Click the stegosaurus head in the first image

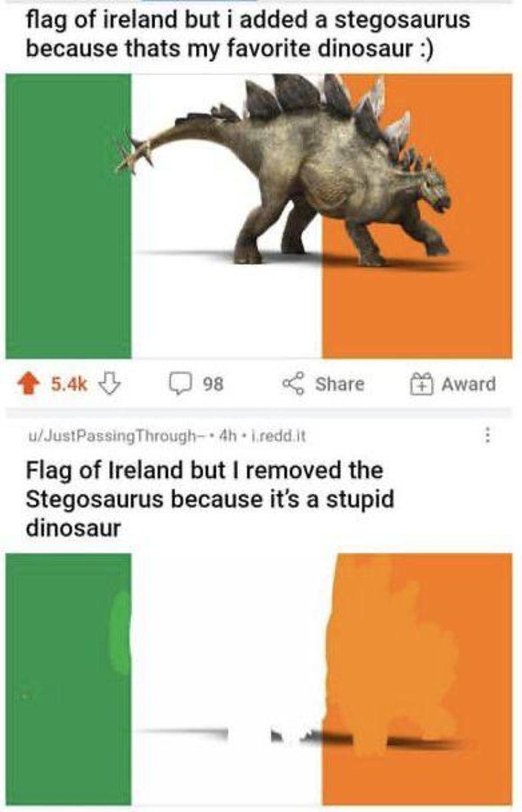click(433, 191)
